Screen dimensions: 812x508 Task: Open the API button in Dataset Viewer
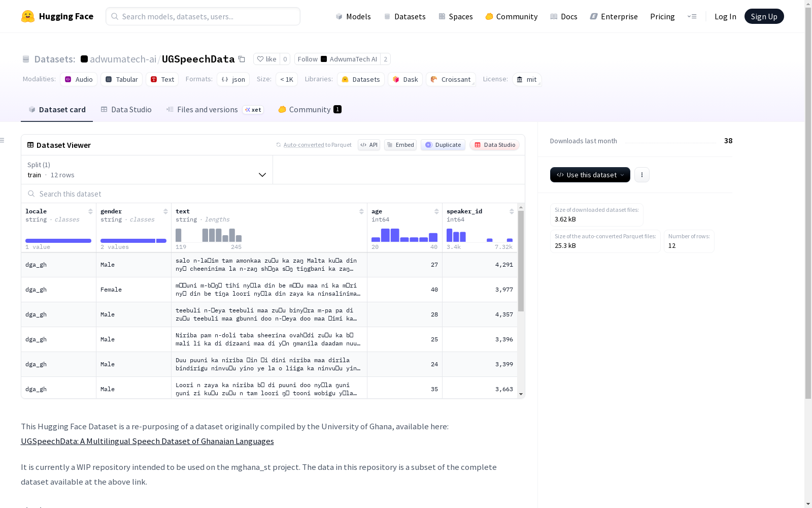[369, 145]
